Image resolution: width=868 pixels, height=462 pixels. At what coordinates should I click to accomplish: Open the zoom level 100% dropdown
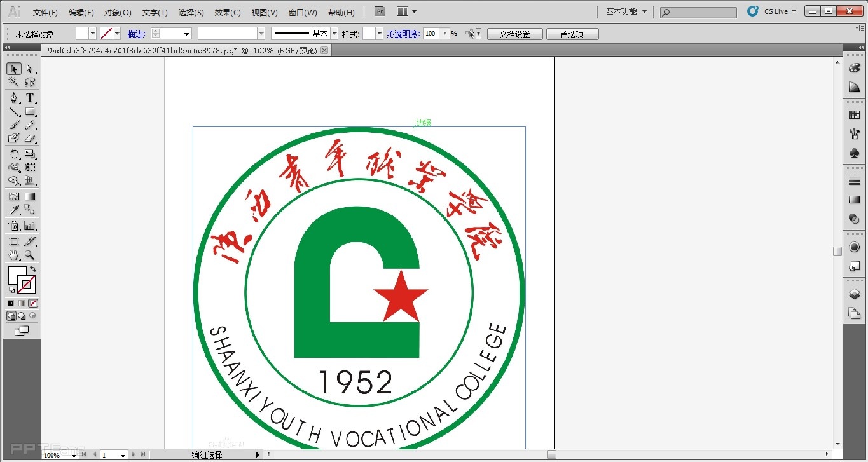[74, 455]
